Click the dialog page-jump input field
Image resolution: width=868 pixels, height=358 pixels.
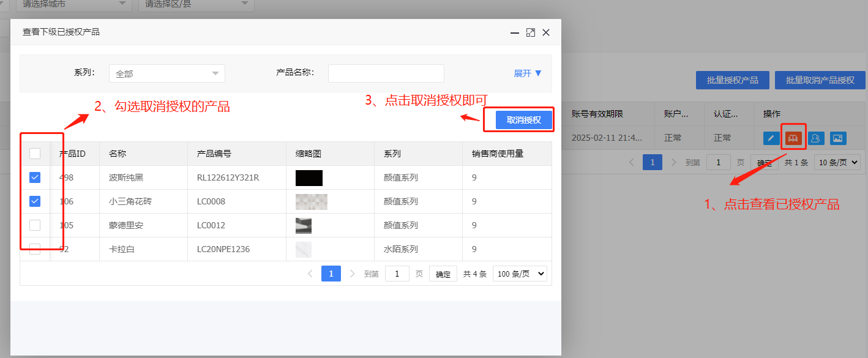tap(397, 274)
